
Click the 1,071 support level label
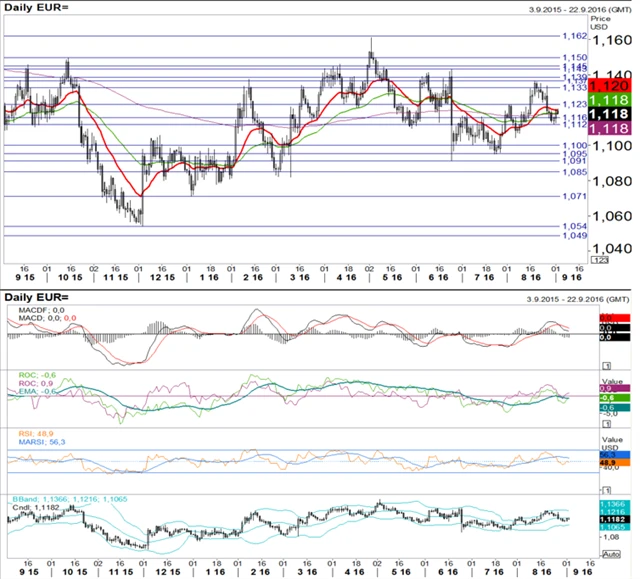[x=574, y=197]
